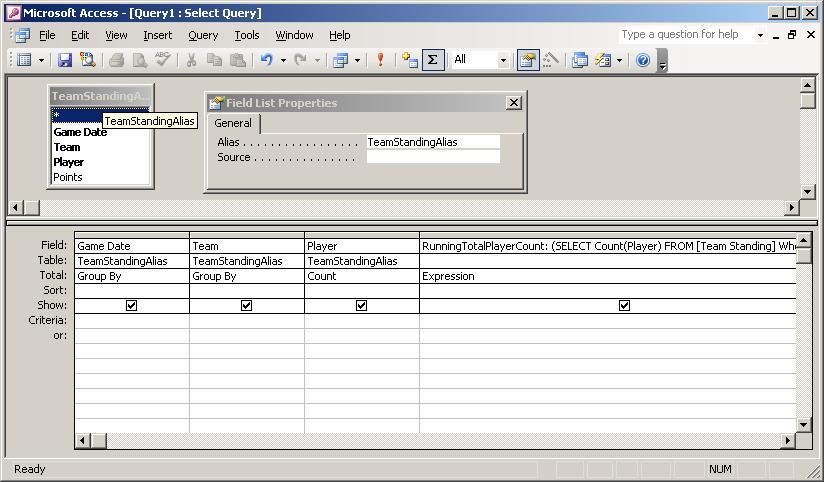Click the Spelling check icon
Viewport: 824px width, 482px height.
click(162, 60)
